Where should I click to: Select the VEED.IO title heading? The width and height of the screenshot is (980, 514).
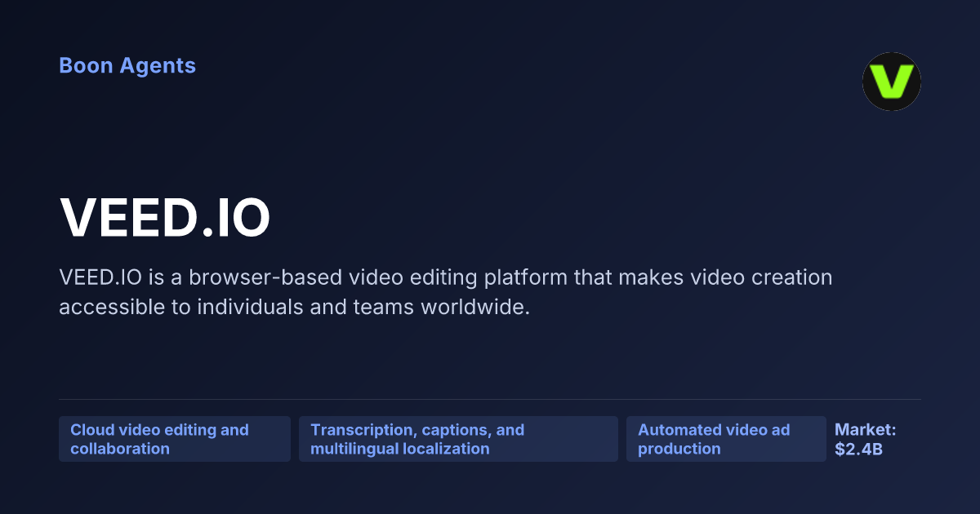click(164, 219)
